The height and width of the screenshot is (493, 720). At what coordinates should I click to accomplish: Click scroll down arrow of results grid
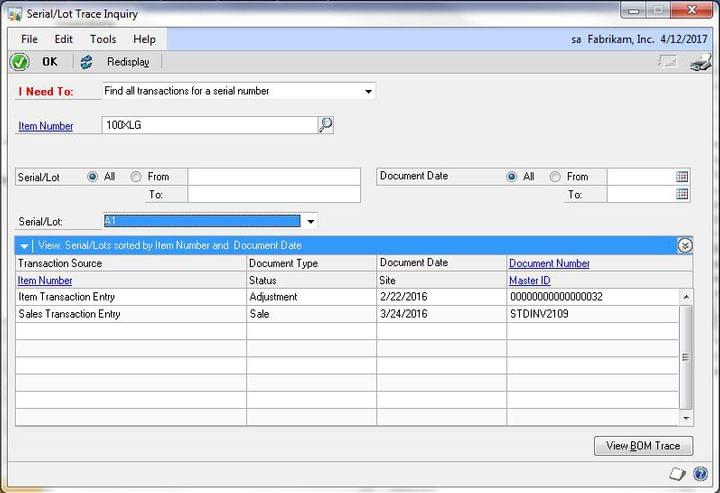(x=686, y=418)
